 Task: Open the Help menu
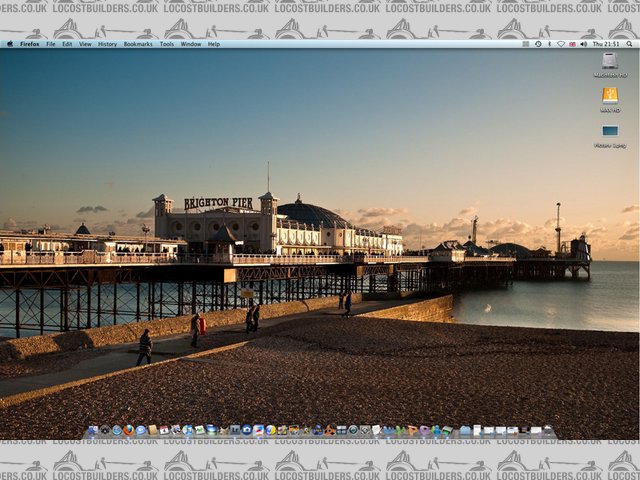pos(213,44)
